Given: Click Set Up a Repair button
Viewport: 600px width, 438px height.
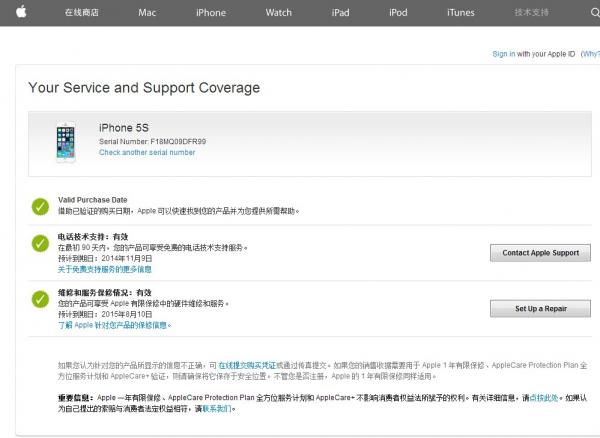Looking at the screenshot, I should 540,309.
